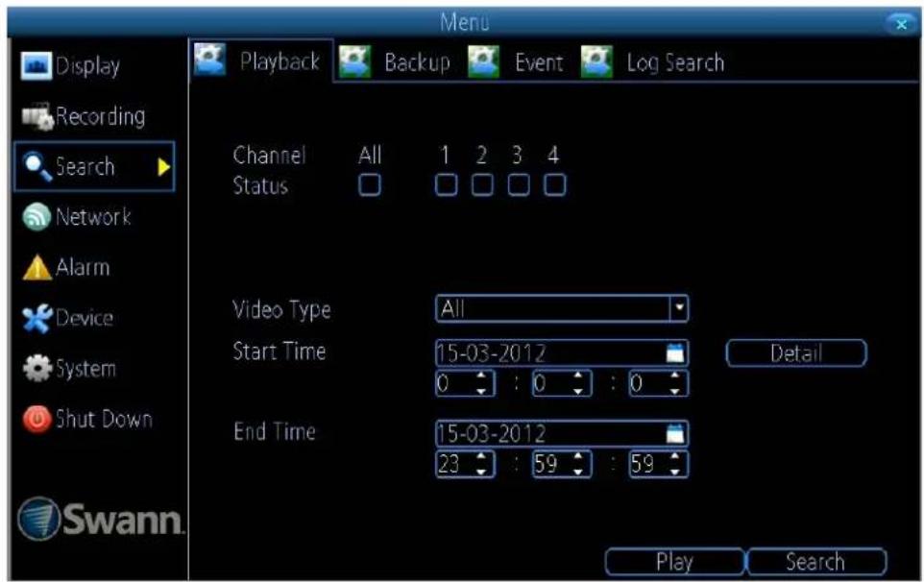Tick the channel 3 checkbox
Image resolution: width=924 pixels, height=582 pixels.
click(519, 185)
